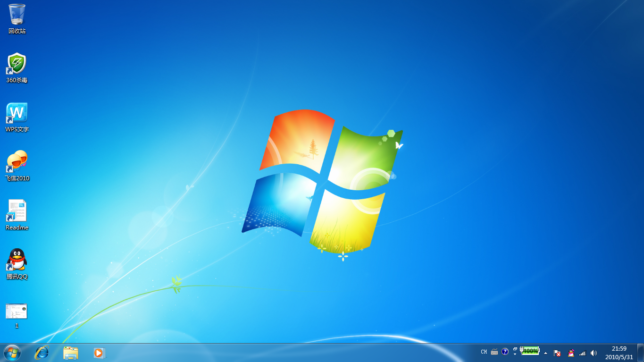The height and width of the screenshot is (362, 644).
Task: Select the Readme document shortcut
Action: click(x=17, y=215)
